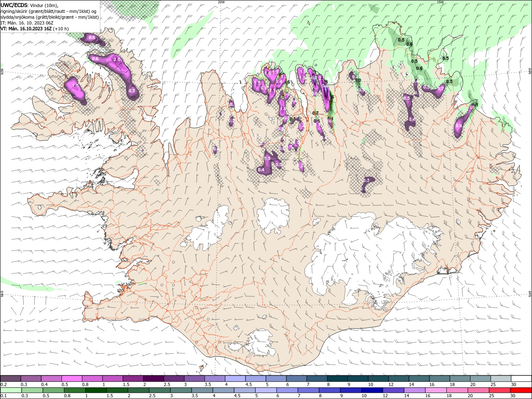Click the 'rigning/skúrir' legend description line
This screenshot has height=399, width=532.
49,11
